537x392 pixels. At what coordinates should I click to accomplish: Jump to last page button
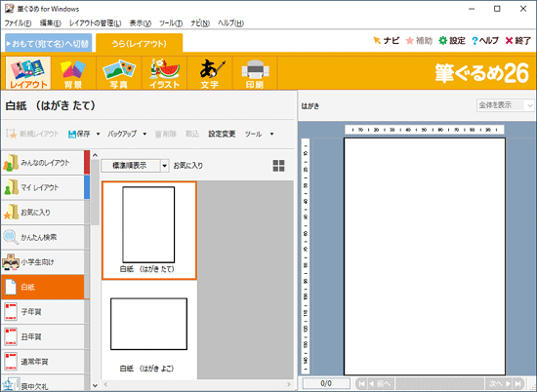pyautogui.click(x=518, y=383)
